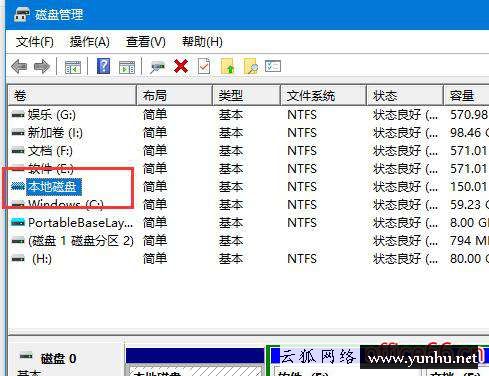This screenshot has height=376, width=489.
Task: Sort by the 类型 column header
Action: coord(247,96)
